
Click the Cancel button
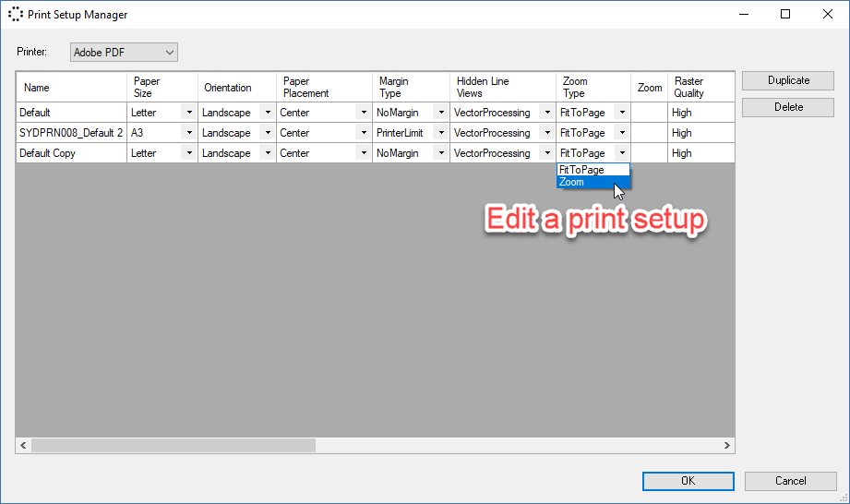pos(790,481)
